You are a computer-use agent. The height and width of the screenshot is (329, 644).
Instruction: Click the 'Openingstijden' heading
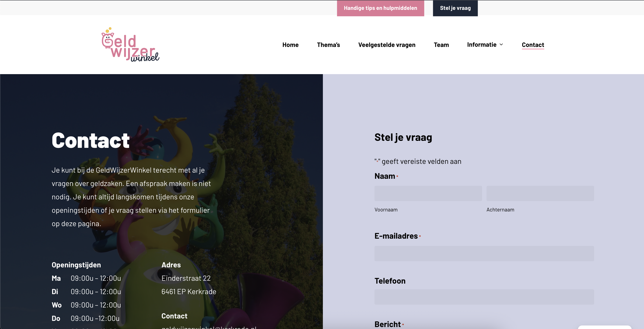coord(76,265)
